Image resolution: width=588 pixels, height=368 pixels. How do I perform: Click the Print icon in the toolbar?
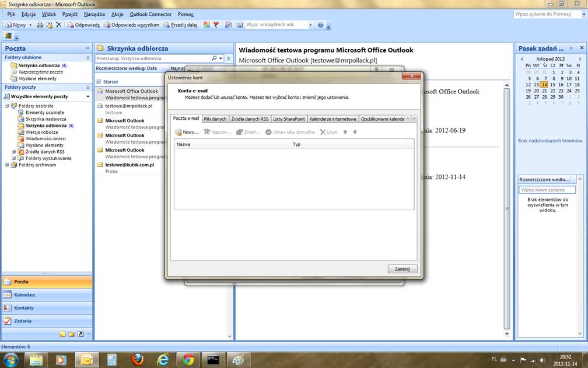click(40, 25)
